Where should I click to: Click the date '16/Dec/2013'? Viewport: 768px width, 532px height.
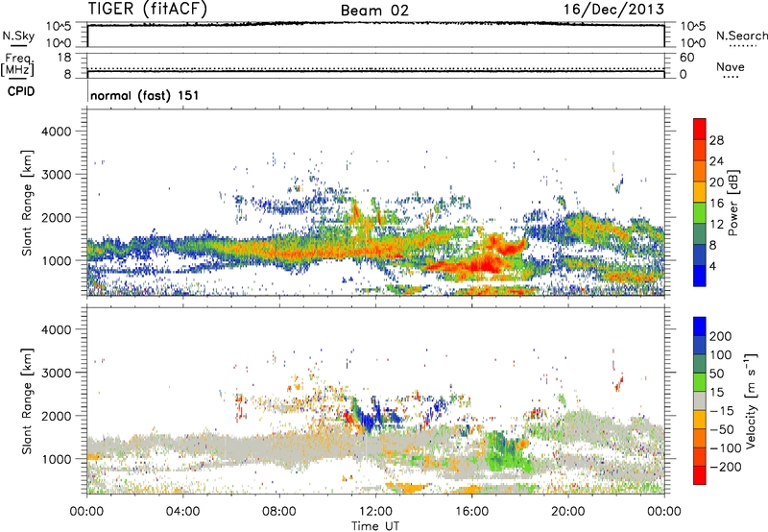click(x=613, y=10)
